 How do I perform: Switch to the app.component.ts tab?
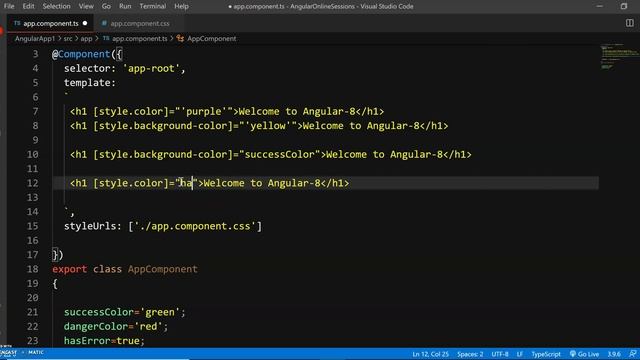(x=51, y=23)
